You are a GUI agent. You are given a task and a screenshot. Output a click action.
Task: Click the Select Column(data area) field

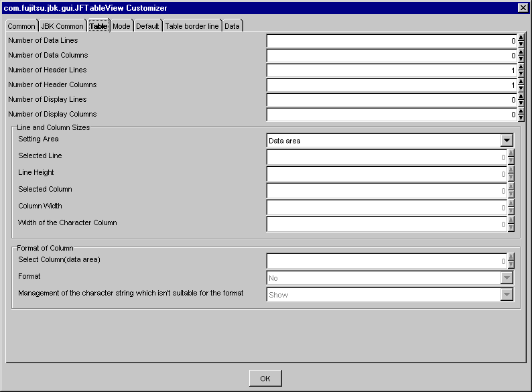[x=387, y=261]
